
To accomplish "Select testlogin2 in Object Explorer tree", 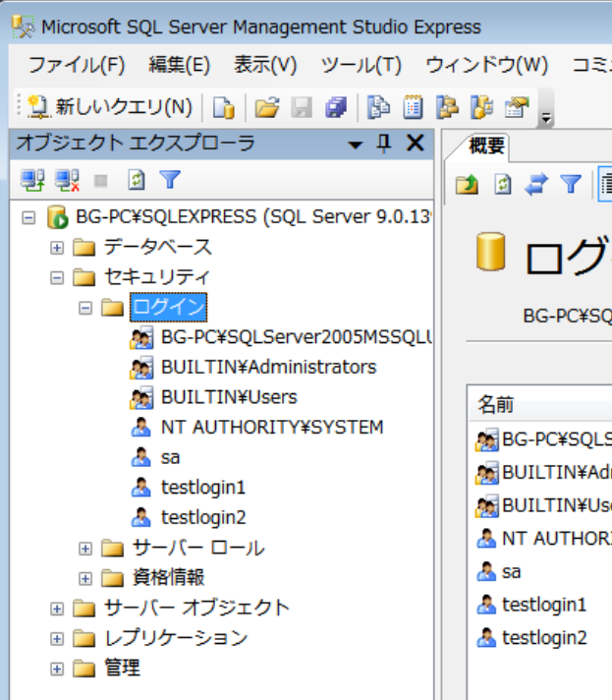I will pos(203,518).
